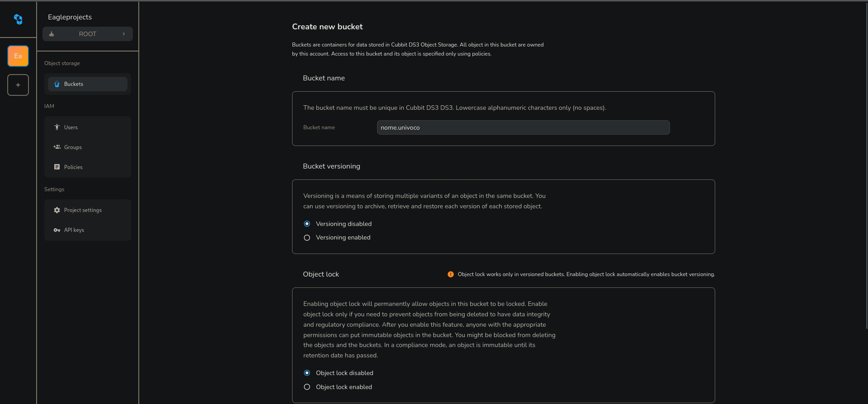This screenshot has width=868, height=404.
Task: Expand the ROOT selector chevron
Action: (124, 34)
